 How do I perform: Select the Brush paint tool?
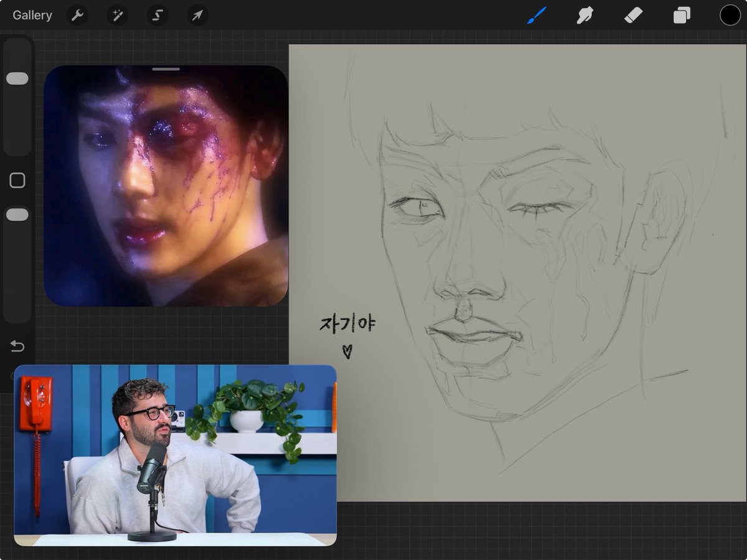536,15
